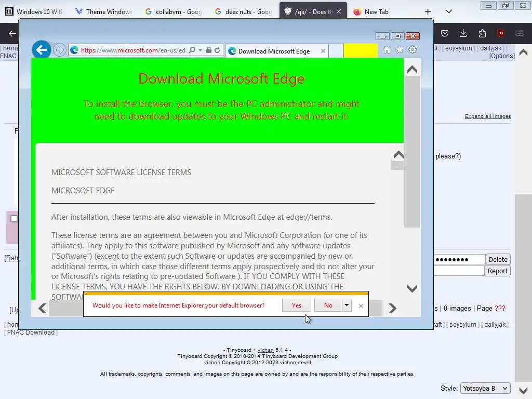Click No on default browser prompt

[328, 305]
